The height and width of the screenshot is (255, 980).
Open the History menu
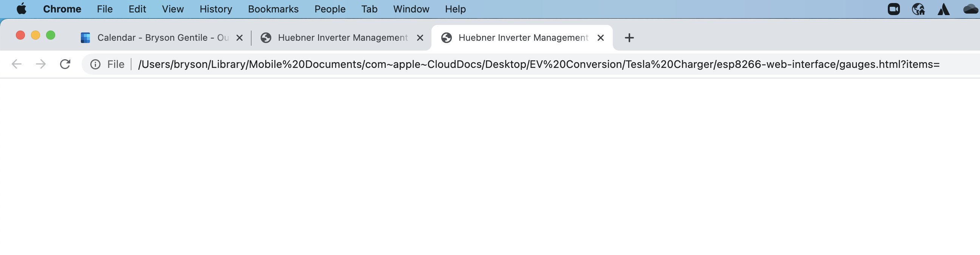click(216, 9)
